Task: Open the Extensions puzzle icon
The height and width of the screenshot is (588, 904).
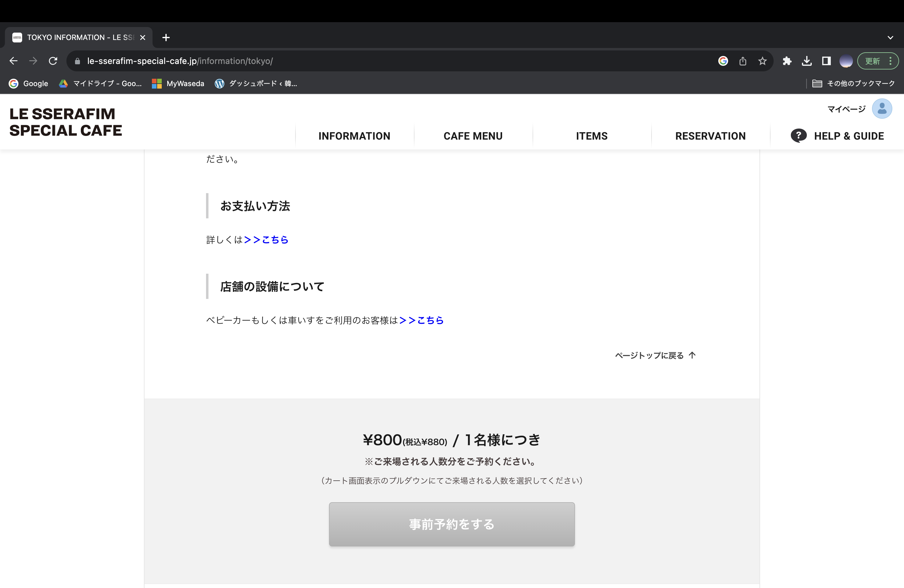Action: 787,61
